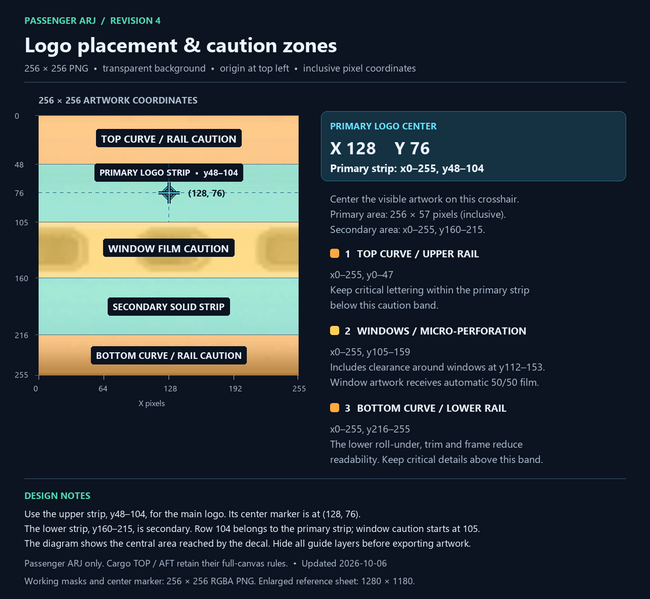Click the DESIGN NOTES heading

tap(57, 496)
